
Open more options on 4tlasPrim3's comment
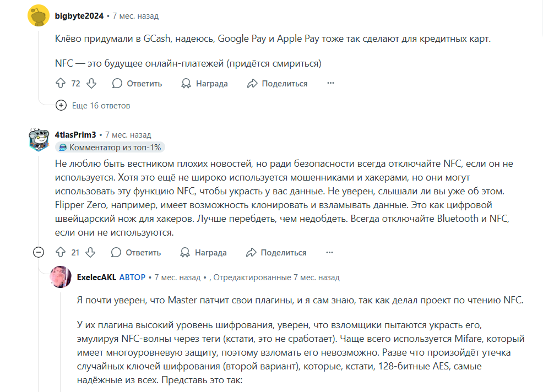tap(329, 253)
